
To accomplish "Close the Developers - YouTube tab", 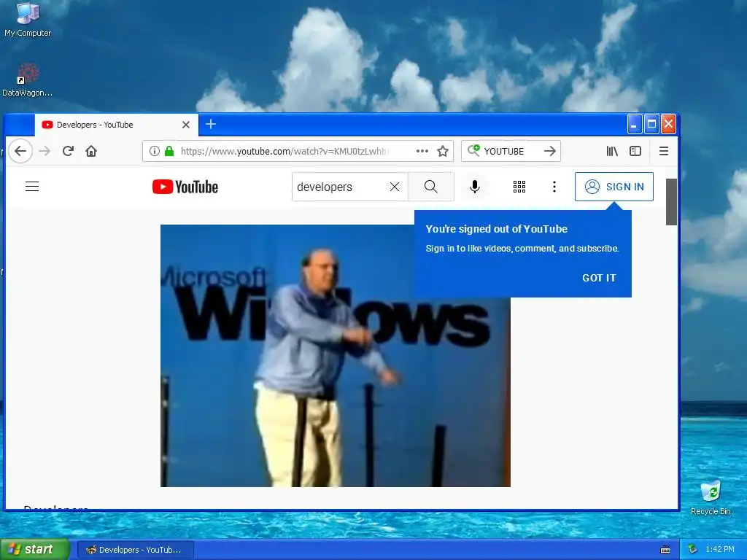I will tap(186, 125).
